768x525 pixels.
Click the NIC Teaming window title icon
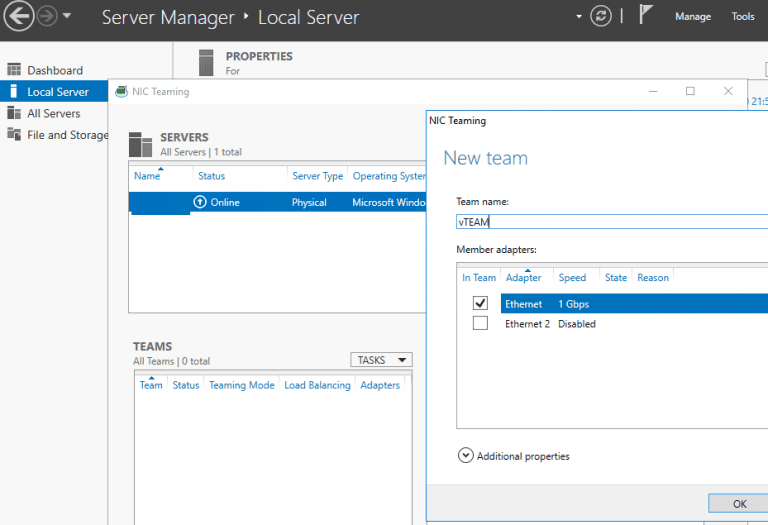click(121, 92)
